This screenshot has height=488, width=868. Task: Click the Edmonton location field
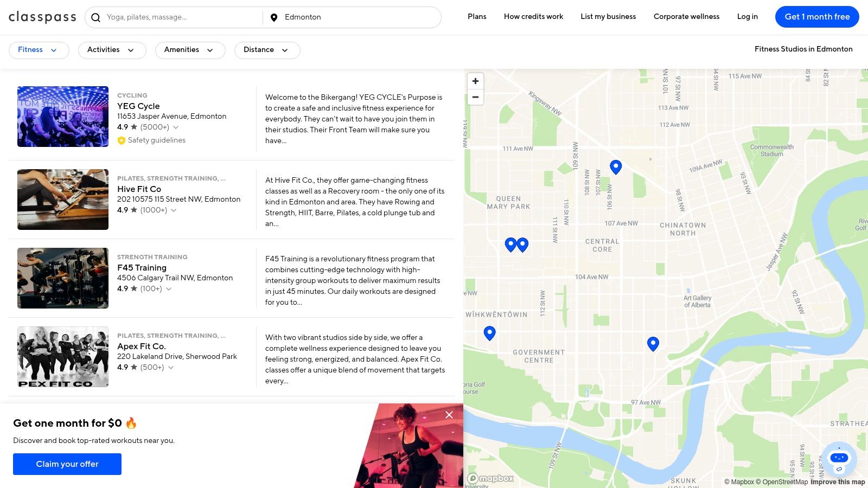click(x=358, y=17)
